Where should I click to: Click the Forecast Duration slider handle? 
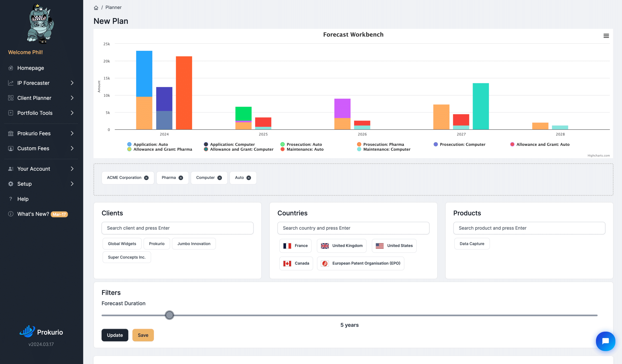(x=169, y=315)
